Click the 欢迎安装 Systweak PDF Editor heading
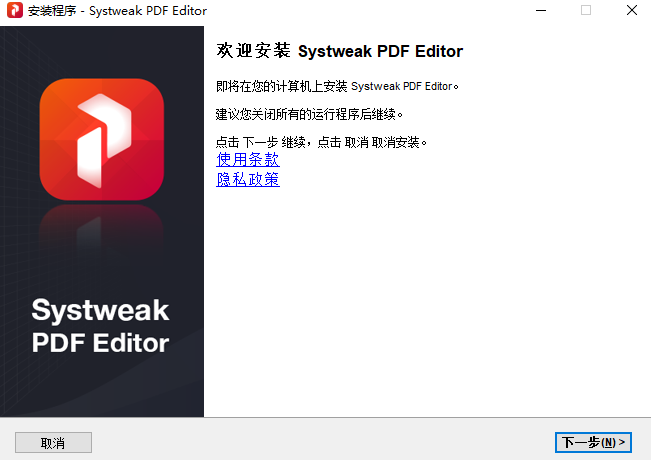The height and width of the screenshot is (460, 651). [x=339, y=51]
